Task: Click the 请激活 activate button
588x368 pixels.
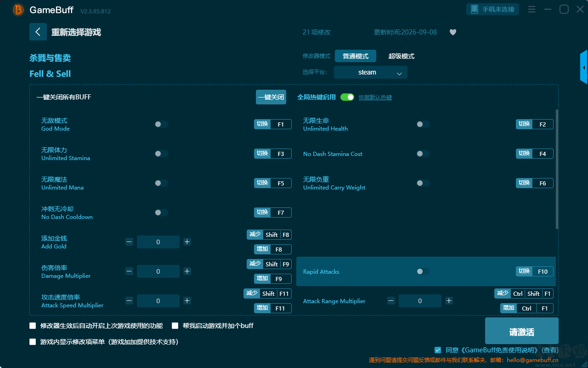Action: coord(522,332)
